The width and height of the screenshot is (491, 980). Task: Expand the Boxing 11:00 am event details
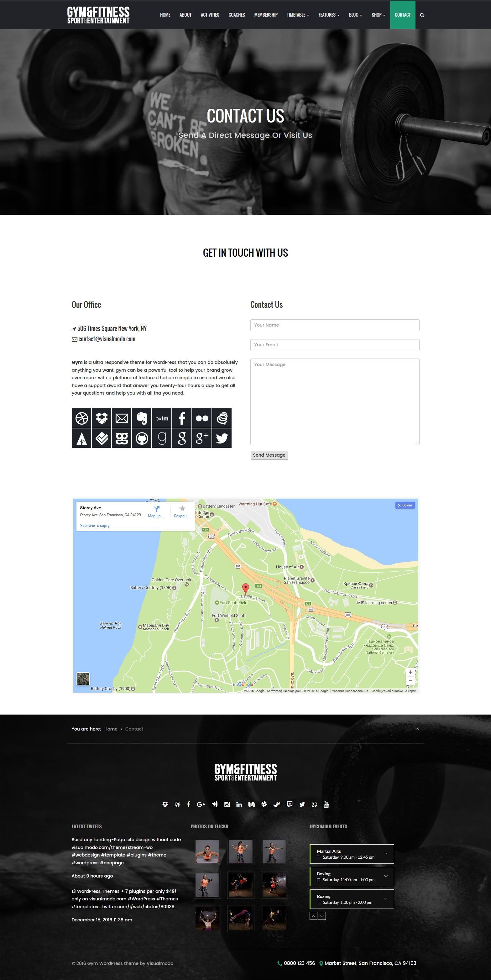386,876
